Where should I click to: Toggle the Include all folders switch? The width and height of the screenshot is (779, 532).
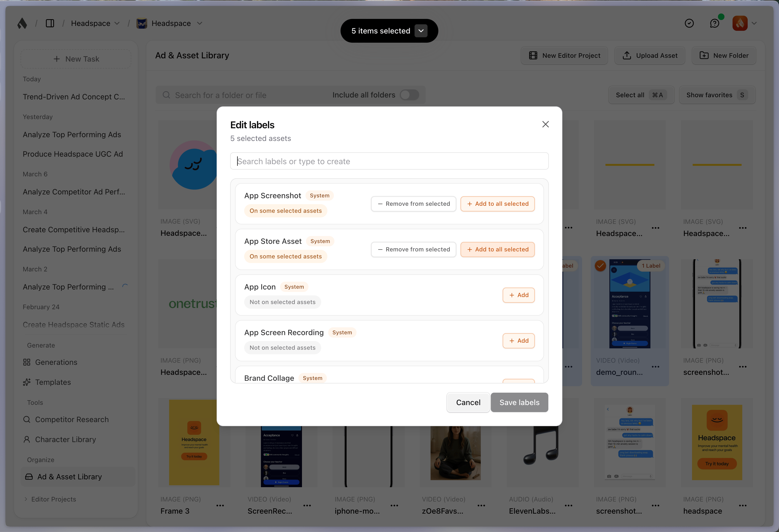(x=409, y=95)
